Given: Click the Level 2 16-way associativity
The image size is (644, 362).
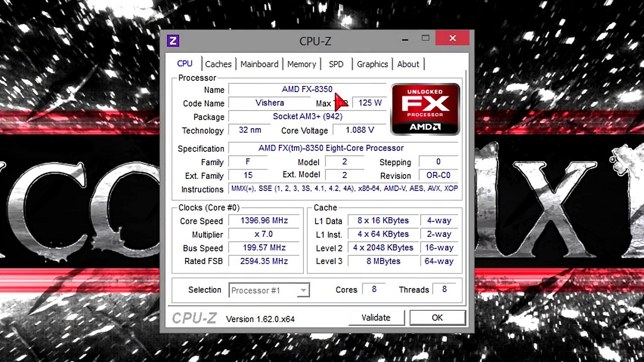Looking at the screenshot, I should (439, 248).
